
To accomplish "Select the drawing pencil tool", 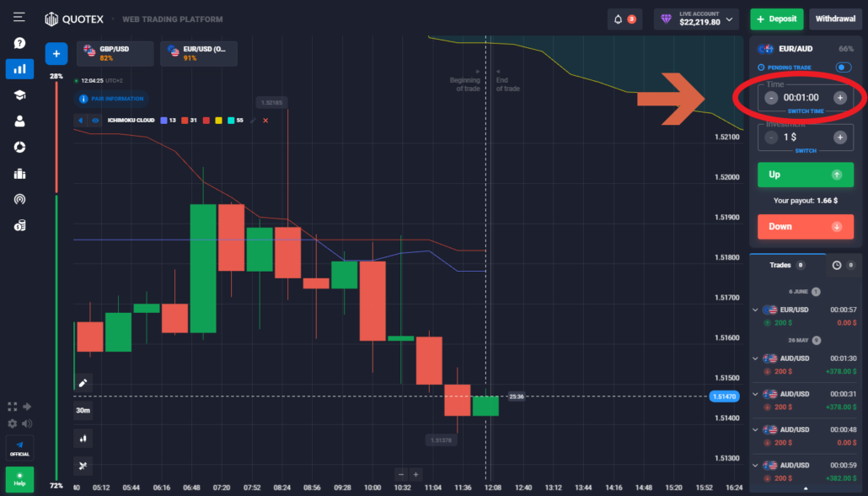I will [x=83, y=383].
